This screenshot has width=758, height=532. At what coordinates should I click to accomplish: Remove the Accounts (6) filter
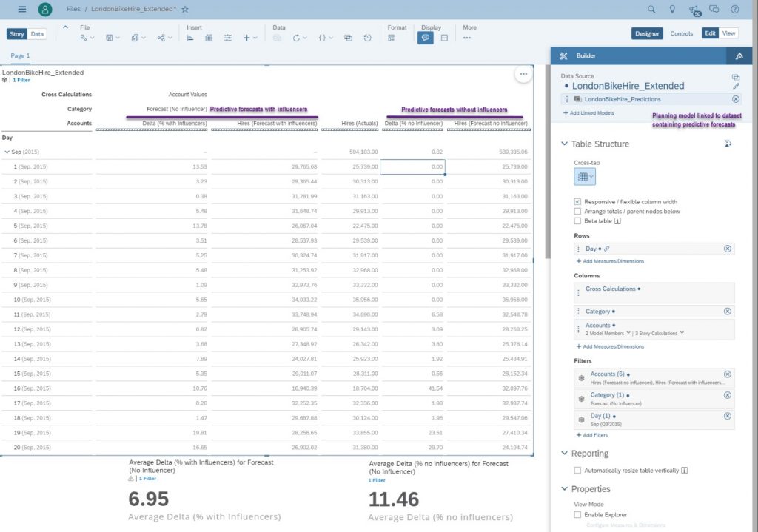[x=727, y=374]
